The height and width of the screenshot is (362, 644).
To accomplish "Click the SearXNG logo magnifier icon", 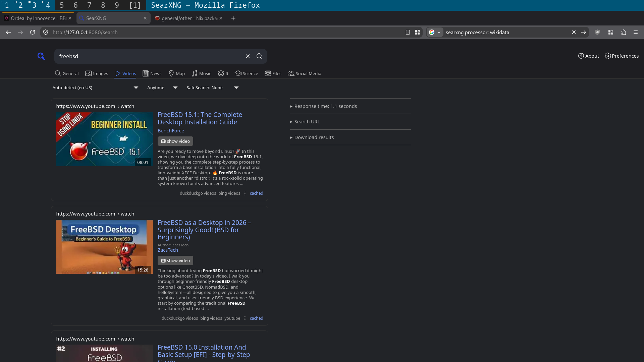I will tap(41, 56).
